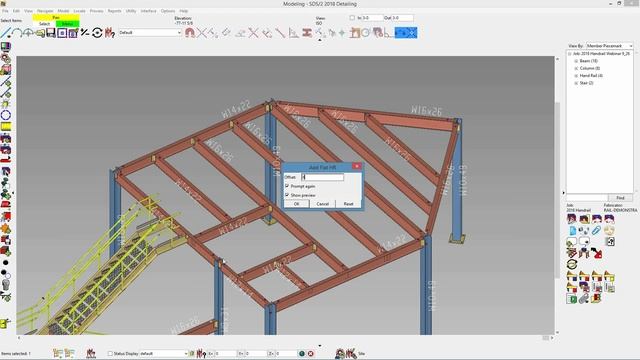This screenshot has height=360, width=640.
Task: Click the paperclip icon in right panel
Action: click(x=596, y=231)
